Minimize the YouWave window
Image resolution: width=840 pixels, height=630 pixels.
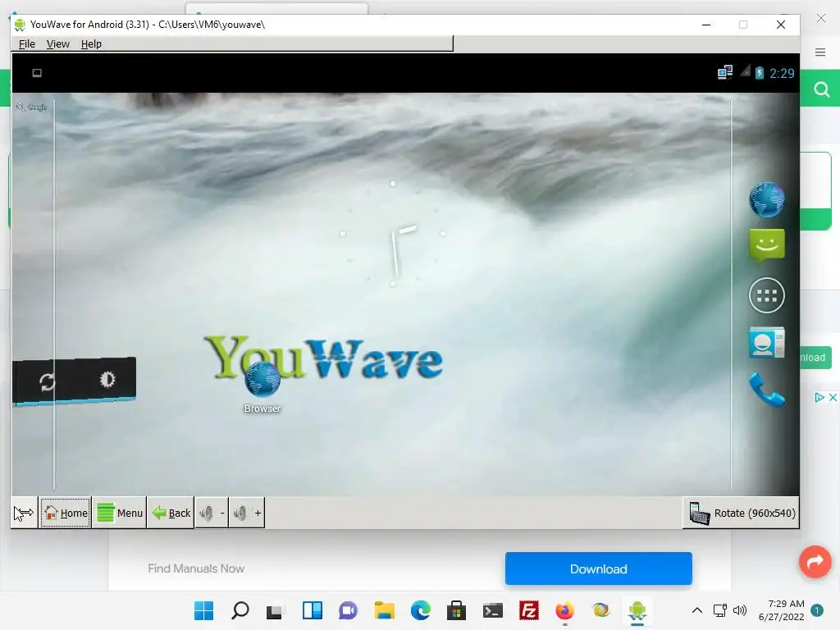coord(706,25)
